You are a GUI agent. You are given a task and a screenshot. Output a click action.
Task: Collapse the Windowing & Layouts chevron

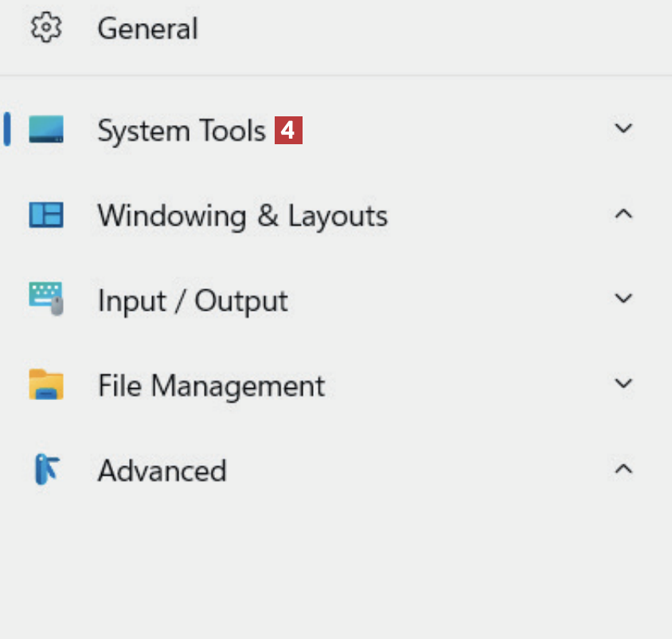click(x=623, y=214)
